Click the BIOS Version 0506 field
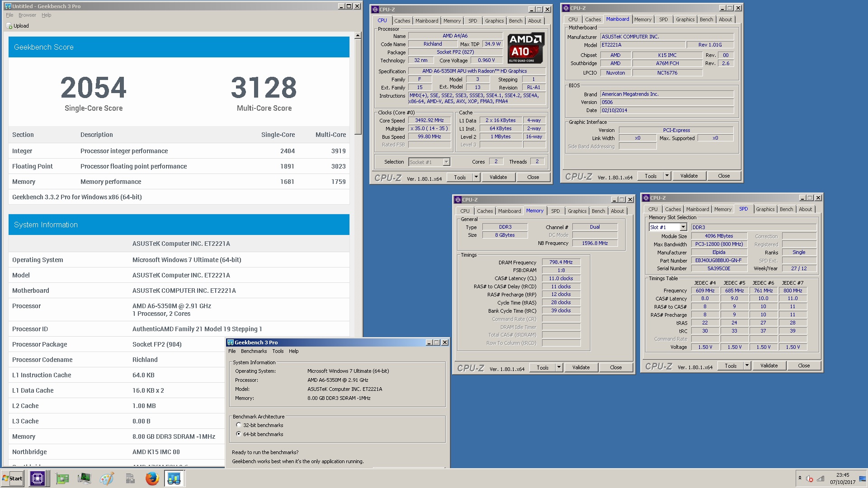The width and height of the screenshot is (868, 488). pos(667,102)
